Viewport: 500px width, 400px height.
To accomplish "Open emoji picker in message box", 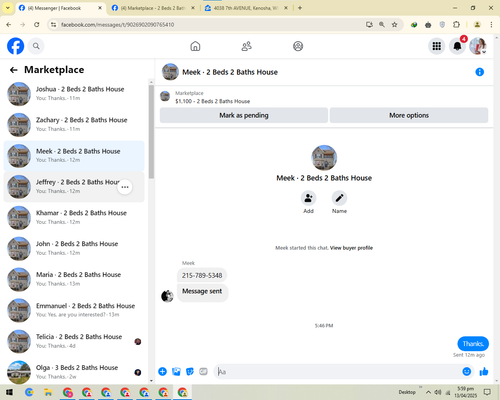I will pyautogui.click(x=467, y=371).
